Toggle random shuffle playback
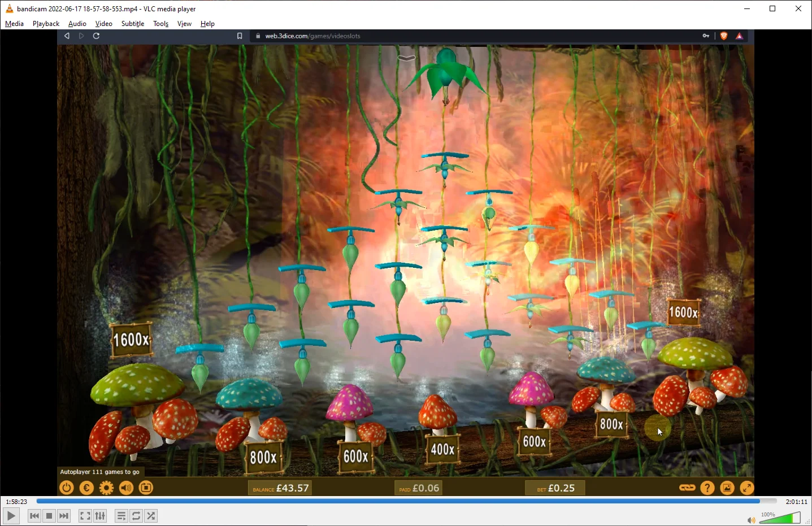The width and height of the screenshot is (812, 526). point(151,516)
